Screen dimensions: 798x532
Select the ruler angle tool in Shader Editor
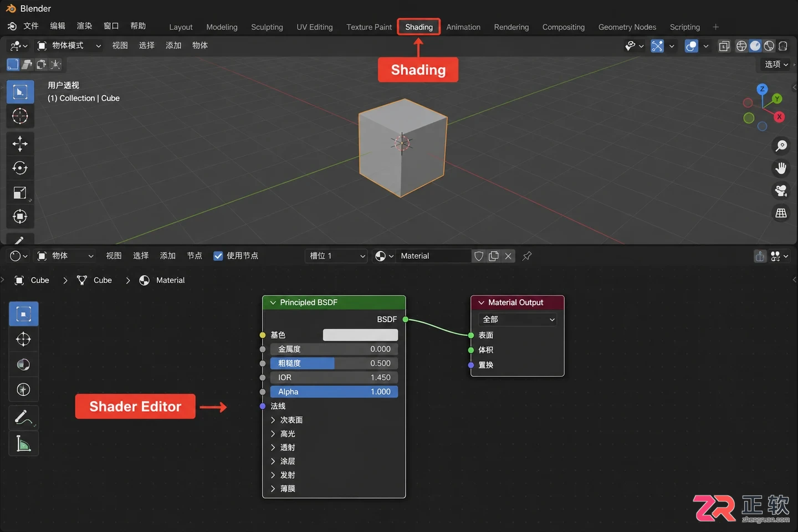point(23,443)
